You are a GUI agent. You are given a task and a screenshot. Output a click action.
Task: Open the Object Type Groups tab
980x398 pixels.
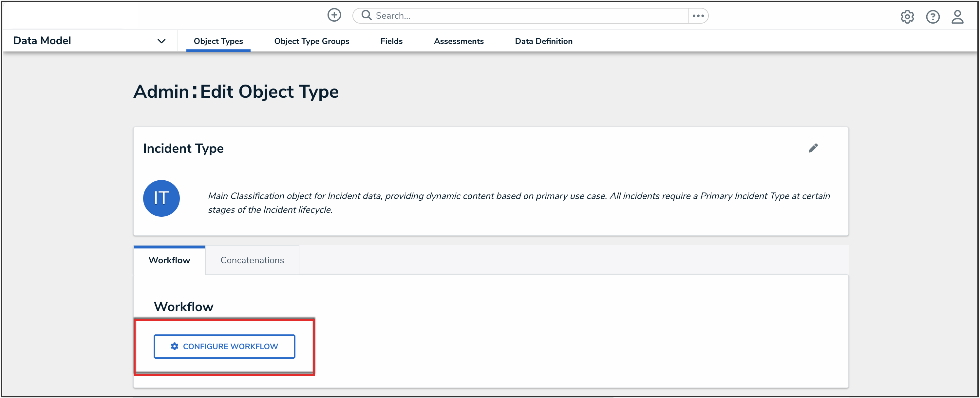311,41
